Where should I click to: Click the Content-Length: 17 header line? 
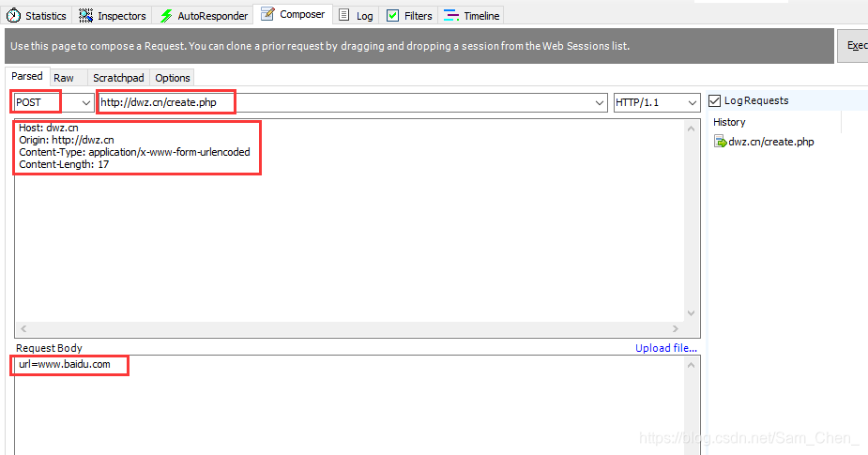pyautogui.click(x=64, y=164)
